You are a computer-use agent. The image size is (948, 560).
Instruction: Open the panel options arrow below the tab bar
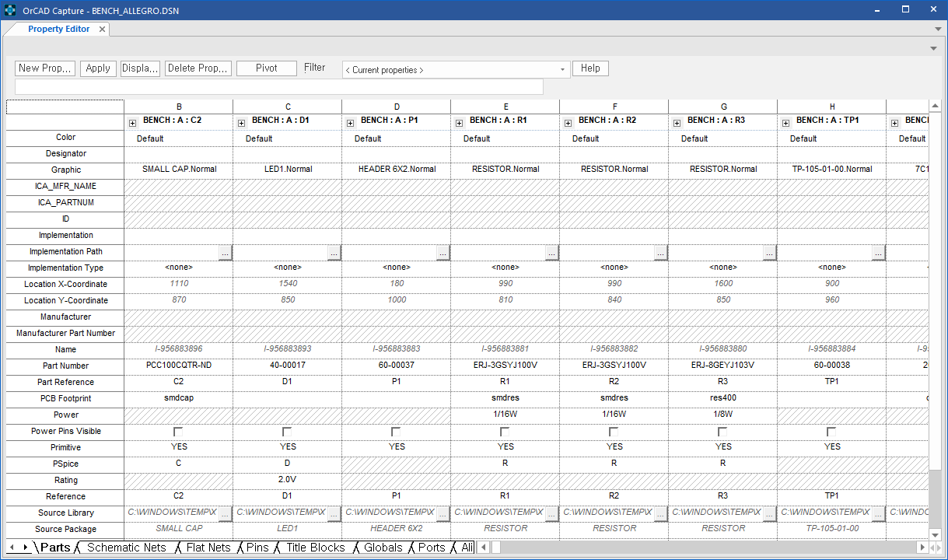tap(933, 48)
